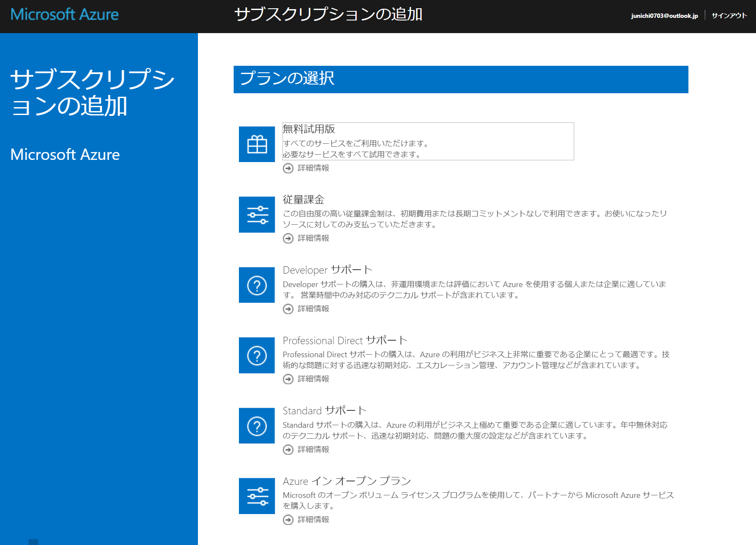Open 詳細情報 link for 無料試用版
Viewport: 756px width, 545px height.
pos(313,168)
